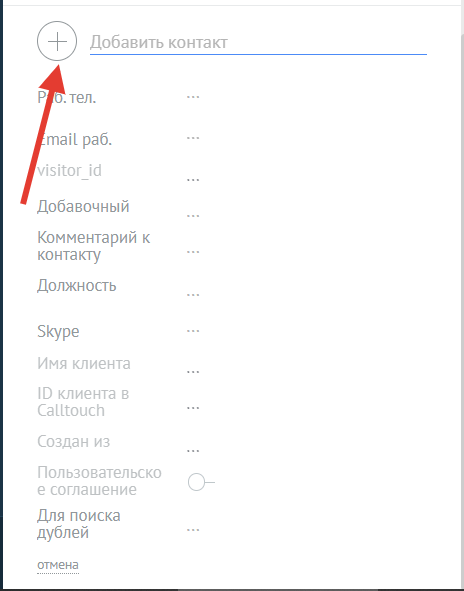Click the dots value beside Раб. тел.
The image size is (464, 591).
[193, 97]
